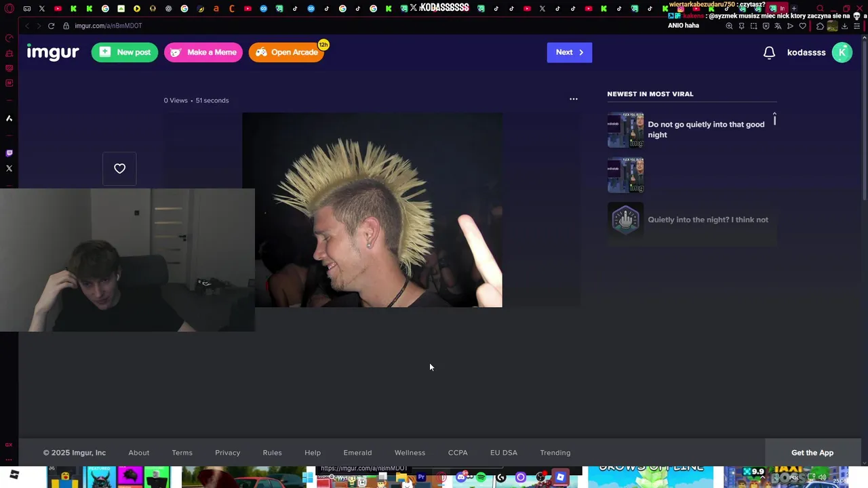Click the mohawk man image
The width and height of the screenshot is (868, 488).
click(372, 209)
